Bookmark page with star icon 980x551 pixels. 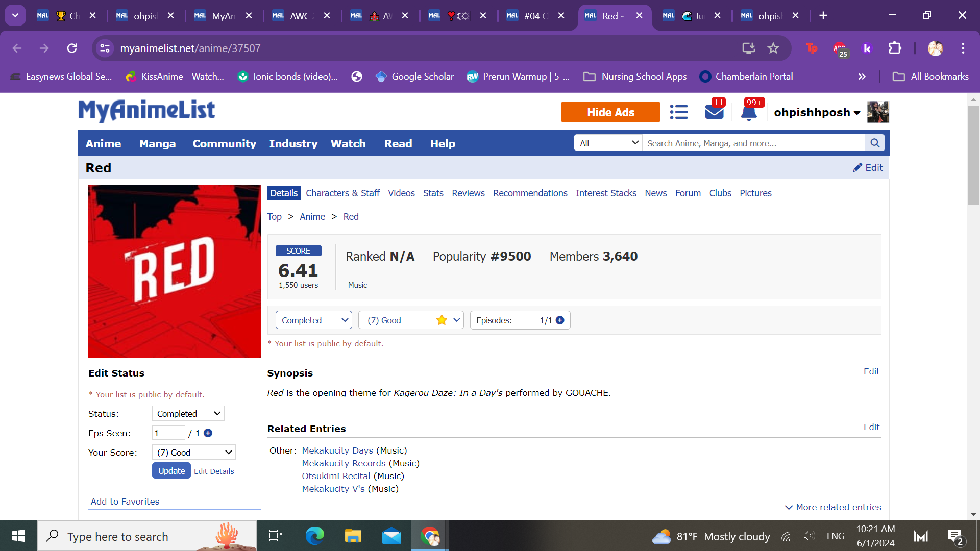click(773, 48)
